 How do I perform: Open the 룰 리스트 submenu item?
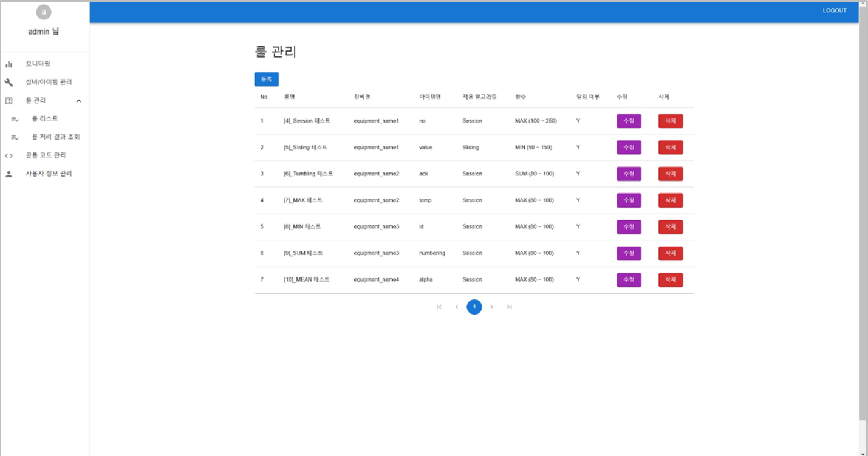pos(45,119)
